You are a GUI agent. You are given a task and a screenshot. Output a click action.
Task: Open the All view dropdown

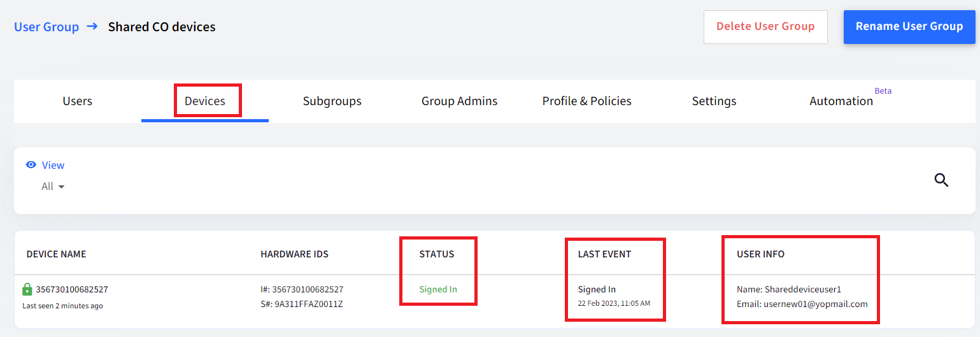click(x=53, y=187)
